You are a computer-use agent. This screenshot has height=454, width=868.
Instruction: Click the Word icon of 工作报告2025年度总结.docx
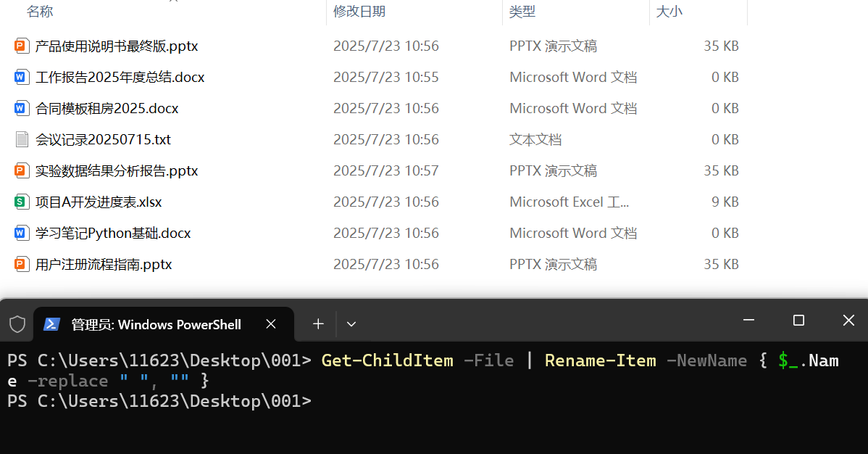pyautogui.click(x=21, y=77)
